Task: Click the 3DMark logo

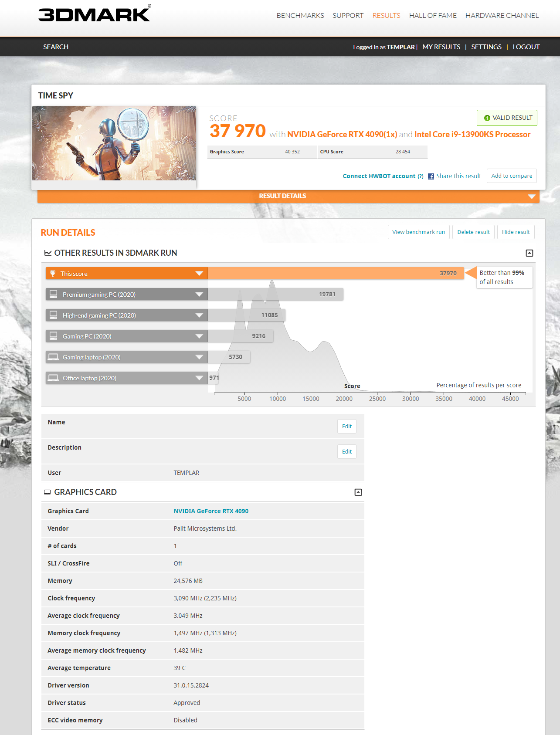Action: tap(95, 14)
